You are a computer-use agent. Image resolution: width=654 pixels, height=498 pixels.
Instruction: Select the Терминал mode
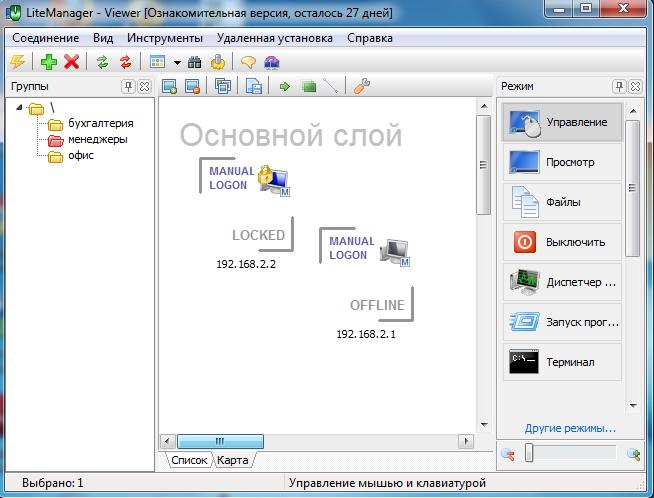click(562, 362)
